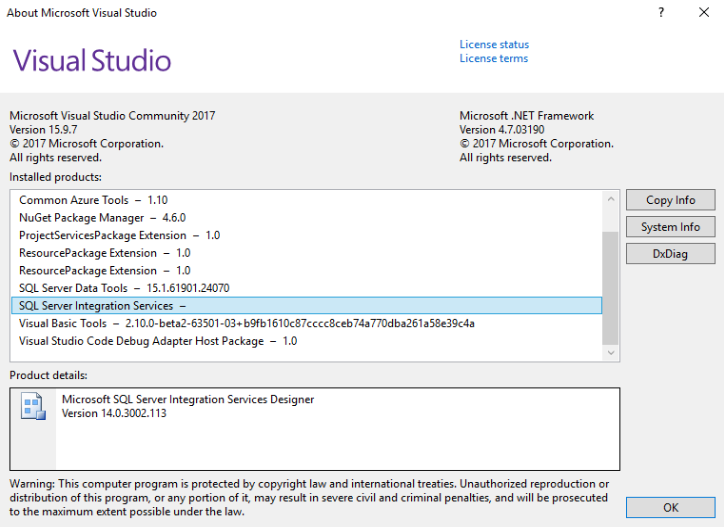Select Common Azure Tools – 1.10 row
This screenshot has width=724, height=527.
pyautogui.click(x=307, y=200)
